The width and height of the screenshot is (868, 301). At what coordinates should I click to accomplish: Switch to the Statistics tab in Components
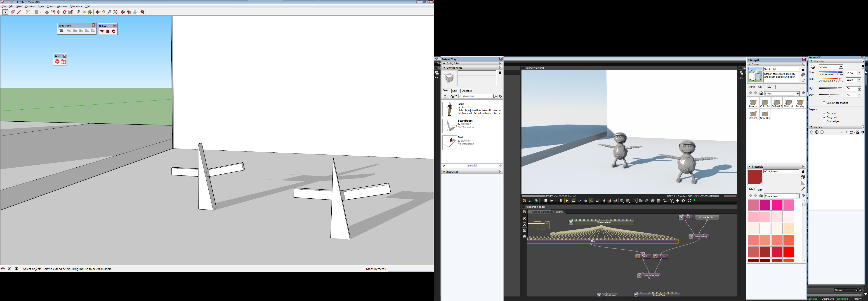click(467, 91)
